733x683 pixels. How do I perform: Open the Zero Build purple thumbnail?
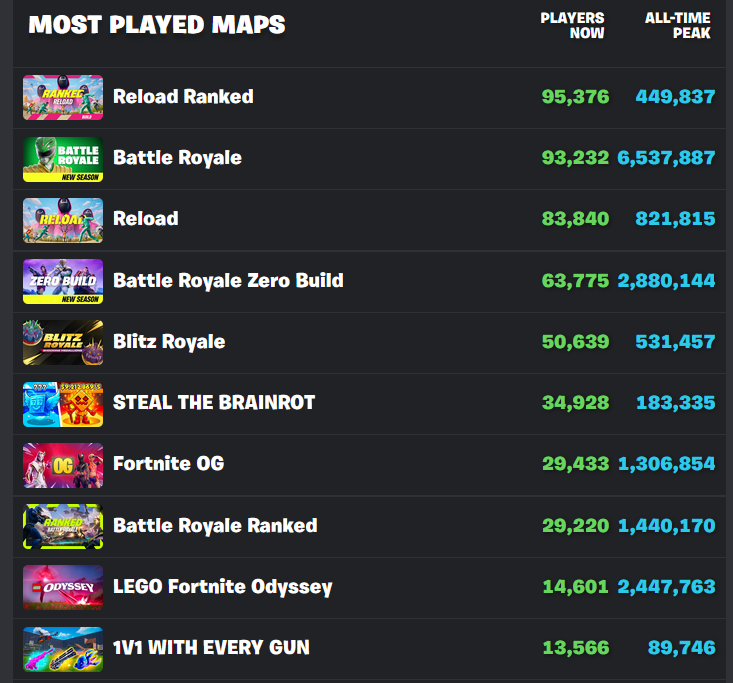[x=63, y=281]
